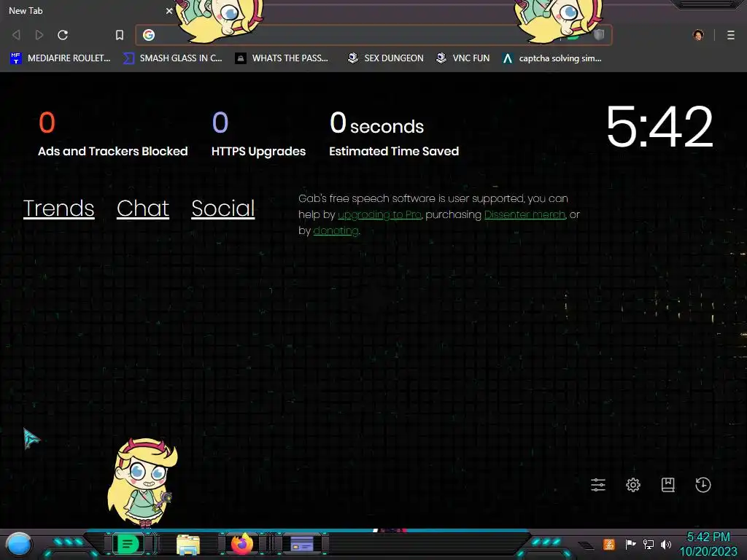Open history clock icon

pos(703,485)
